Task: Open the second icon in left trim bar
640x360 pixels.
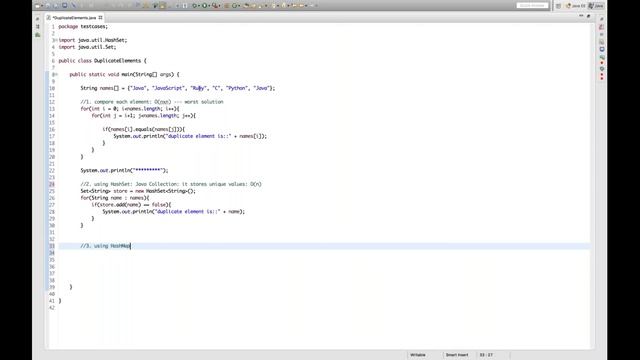Action: tap(38, 27)
